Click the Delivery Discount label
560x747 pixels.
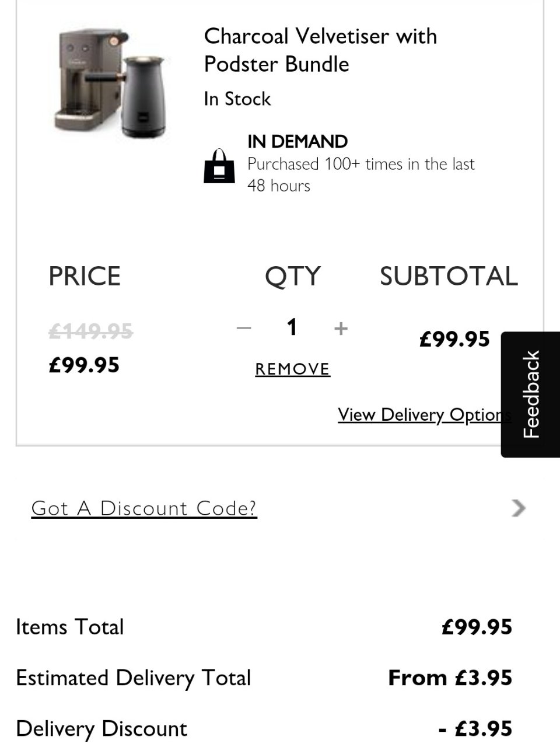pyautogui.click(x=101, y=728)
